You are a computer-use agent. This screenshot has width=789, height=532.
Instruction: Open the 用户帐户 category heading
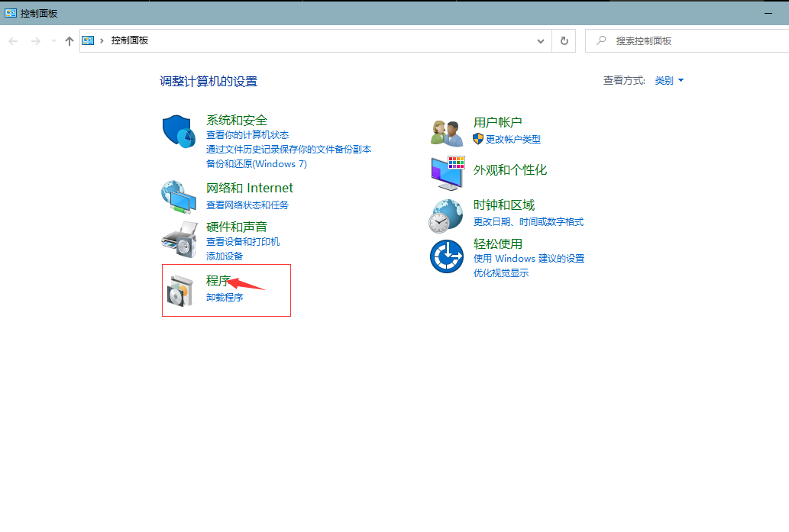pos(498,122)
